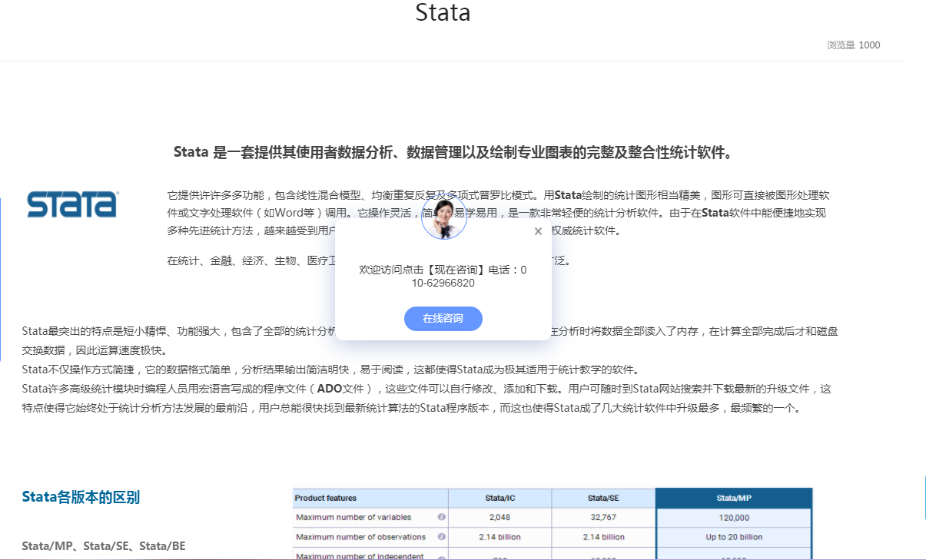The image size is (926, 560).
Task: Click 2.14 billion under Stata/SE
Action: click(x=603, y=537)
